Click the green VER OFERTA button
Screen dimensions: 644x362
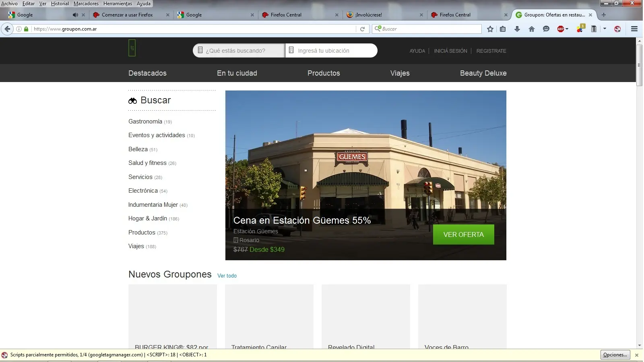click(464, 234)
